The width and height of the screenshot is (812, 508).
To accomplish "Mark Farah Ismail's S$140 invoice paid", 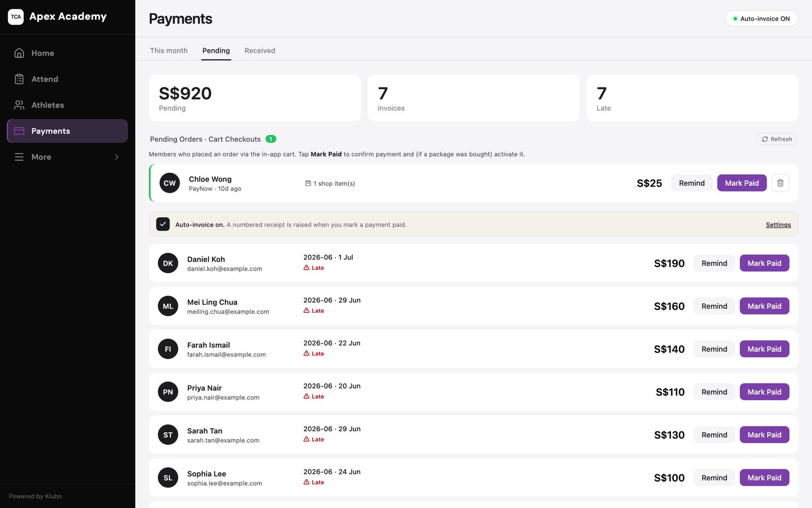I will point(764,349).
